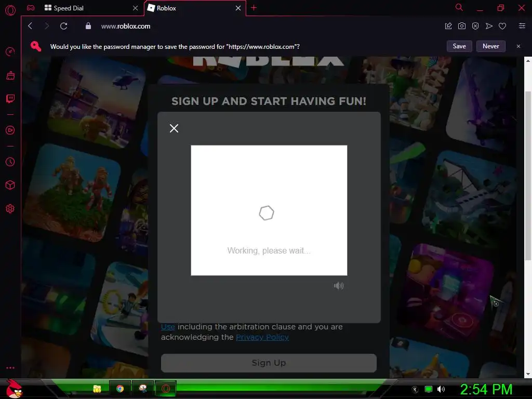
Task: Open the Angry Birds start button
Action: point(14,389)
